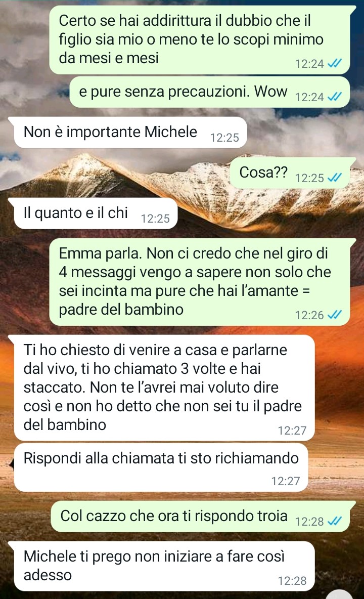
Task: Select the 'Michele ti prego non iniziare' message
Action: (164, 566)
